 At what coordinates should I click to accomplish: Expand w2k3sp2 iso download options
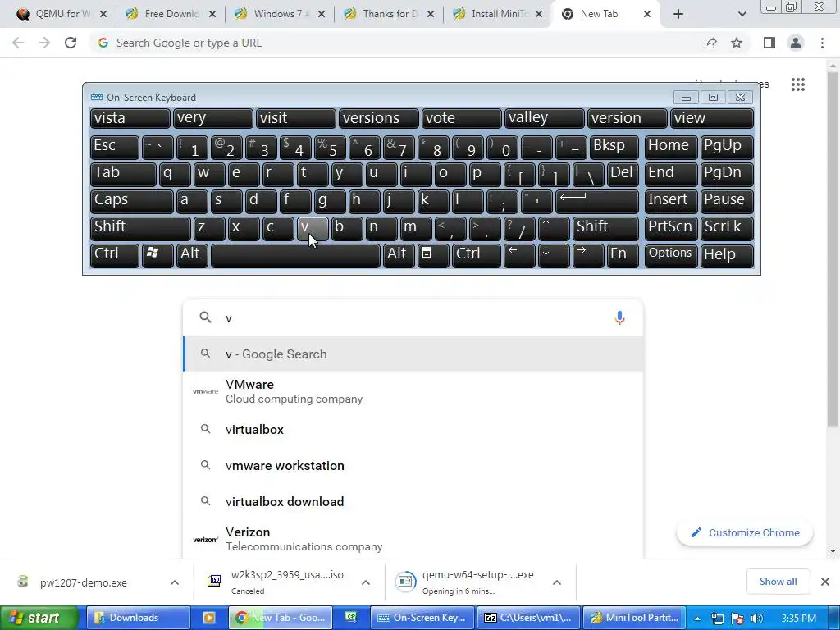(366, 582)
